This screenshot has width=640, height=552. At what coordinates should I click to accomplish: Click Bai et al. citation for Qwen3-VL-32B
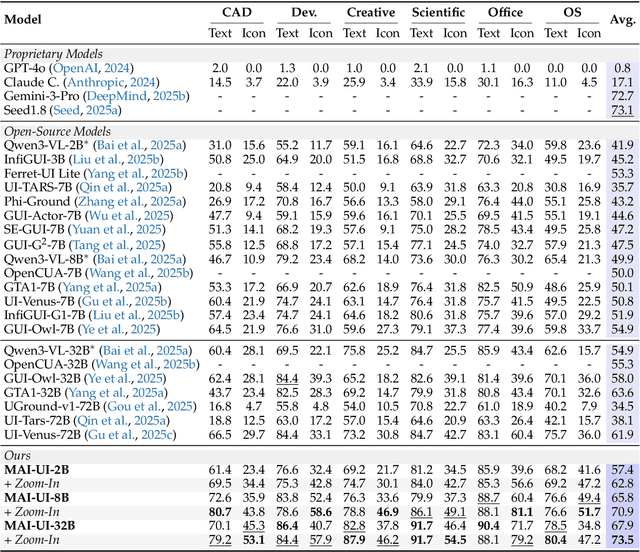(146, 351)
